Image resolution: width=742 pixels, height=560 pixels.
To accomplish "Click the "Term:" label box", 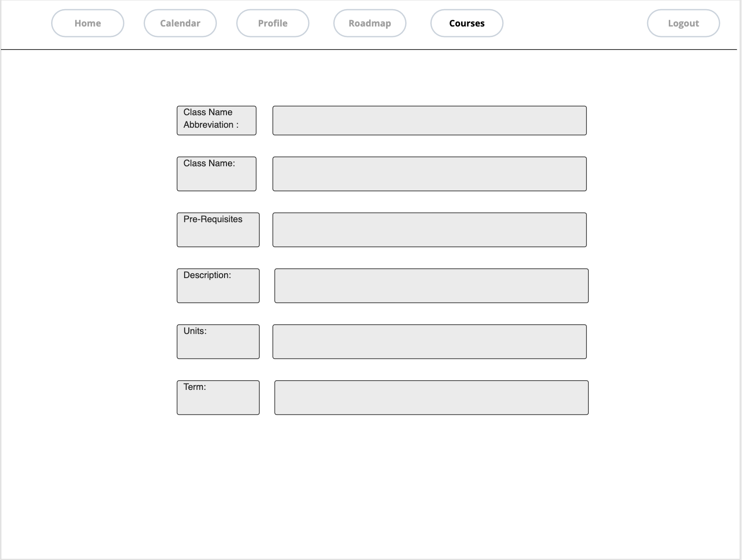I will click(x=218, y=398).
